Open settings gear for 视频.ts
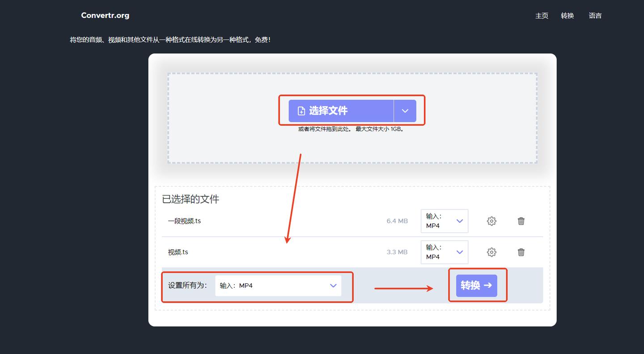The image size is (644, 354). (x=491, y=252)
